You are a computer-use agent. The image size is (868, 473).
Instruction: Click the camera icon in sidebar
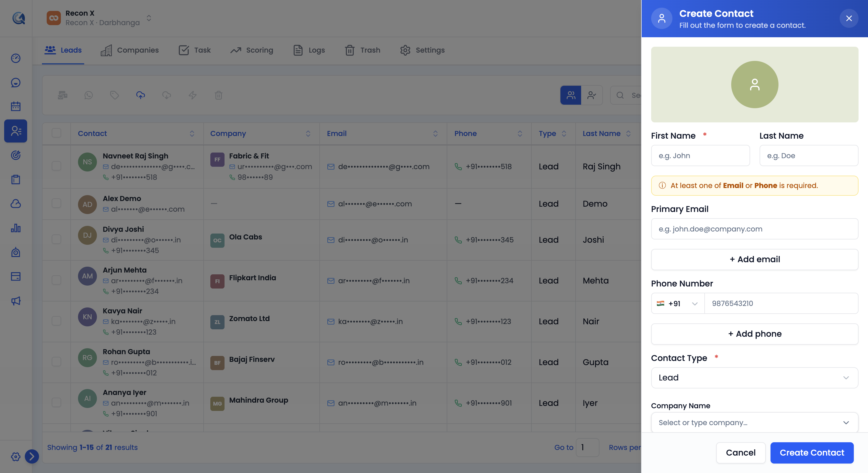[15, 252]
